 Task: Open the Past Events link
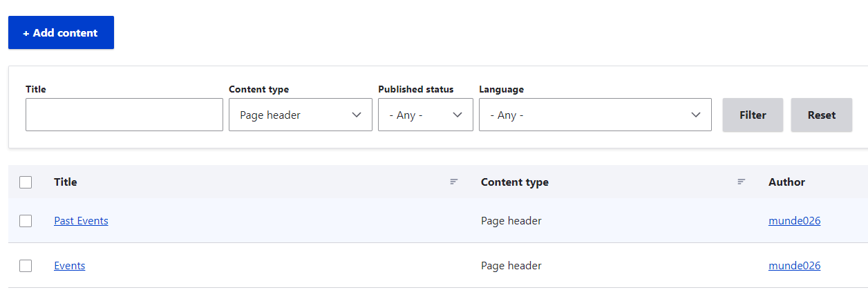[81, 221]
